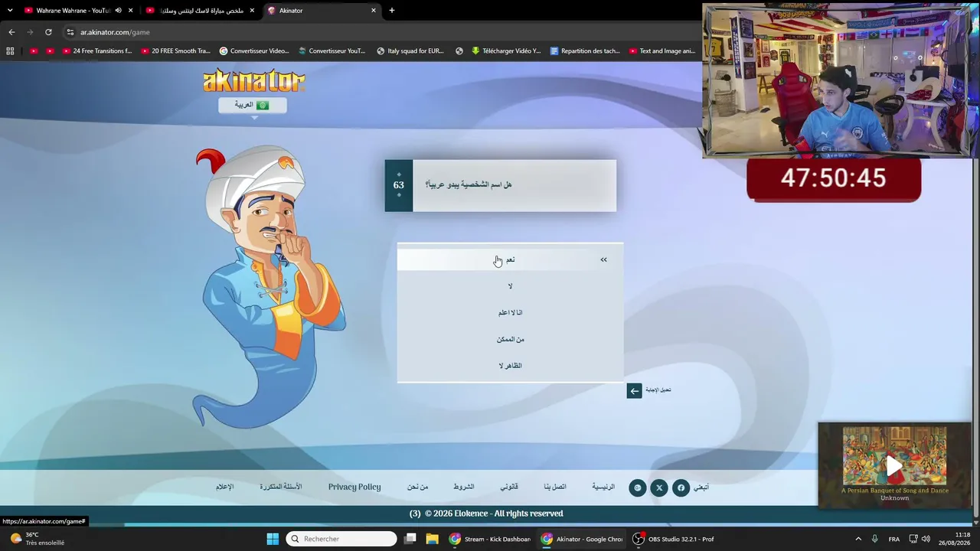Open the الإعلام footer link

click(x=224, y=487)
